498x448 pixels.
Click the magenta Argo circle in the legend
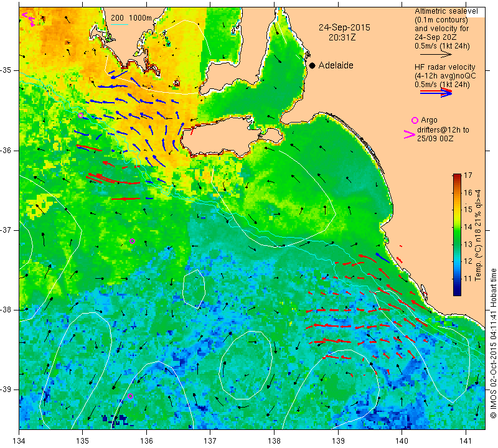click(415, 120)
